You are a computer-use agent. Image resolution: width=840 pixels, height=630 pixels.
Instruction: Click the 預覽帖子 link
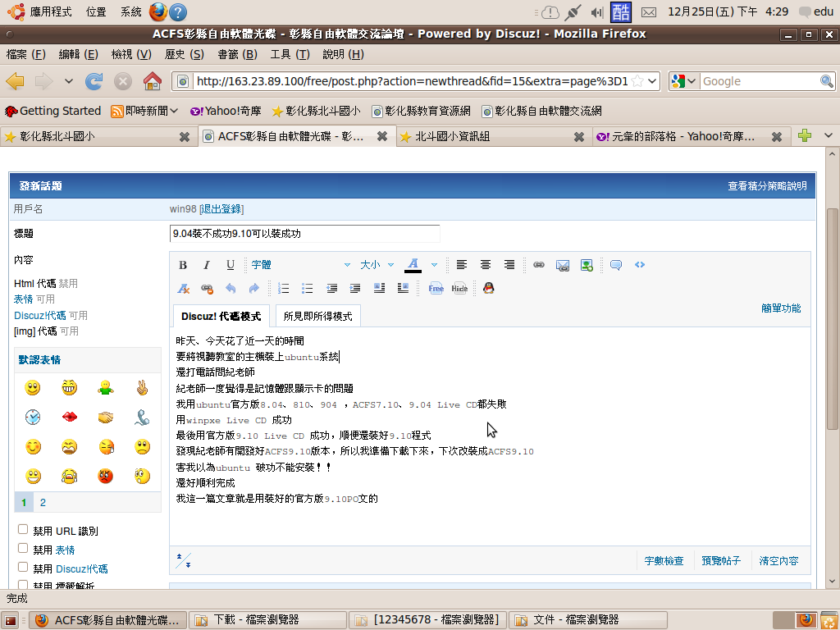point(721,561)
